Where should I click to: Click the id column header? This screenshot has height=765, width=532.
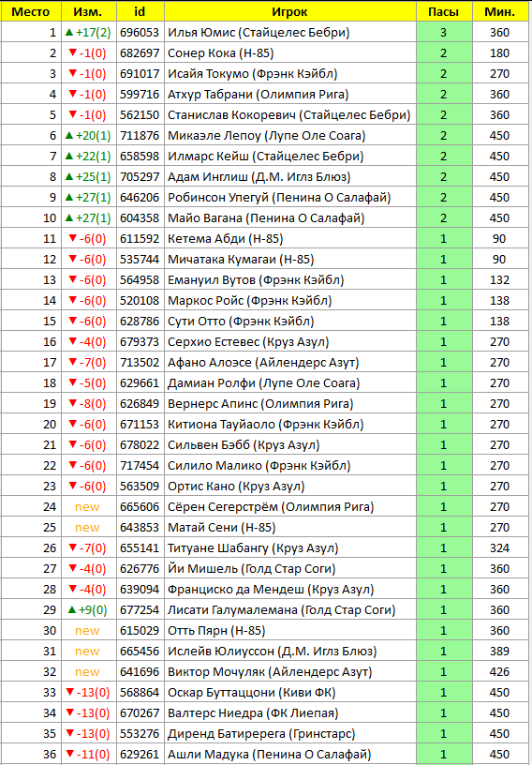pyautogui.click(x=140, y=11)
